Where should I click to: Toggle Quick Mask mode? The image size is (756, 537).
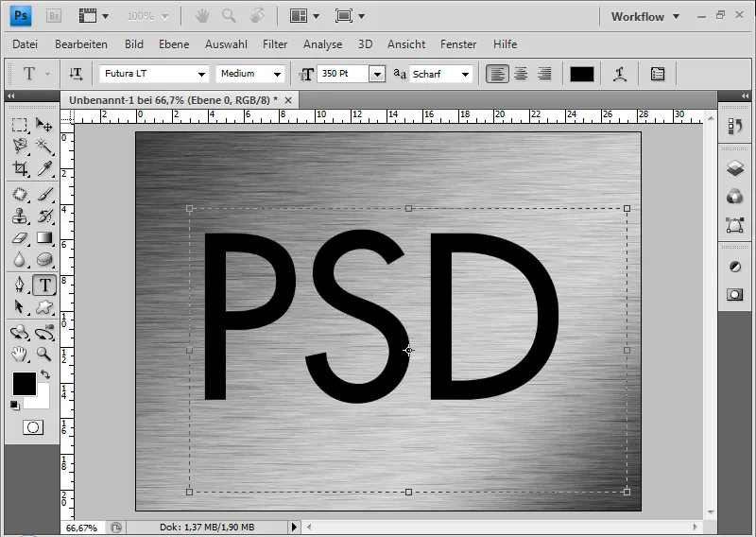click(33, 427)
